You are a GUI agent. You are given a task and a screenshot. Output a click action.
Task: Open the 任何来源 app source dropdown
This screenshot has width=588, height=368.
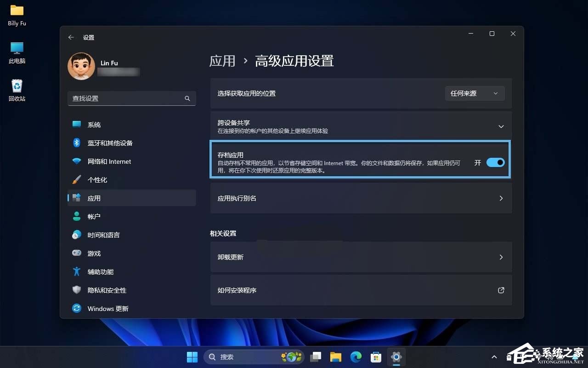click(x=475, y=93)
